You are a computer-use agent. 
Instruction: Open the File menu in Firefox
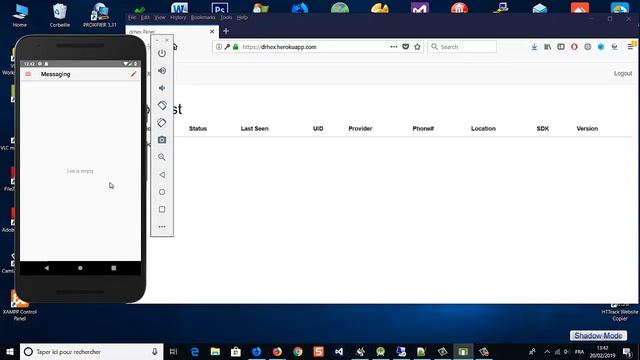click(x=132, y=17)
